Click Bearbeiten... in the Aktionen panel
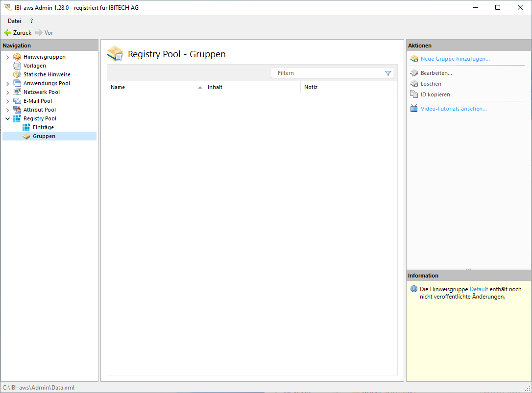This screenshot has height=393, width=532. click(436, 73)
